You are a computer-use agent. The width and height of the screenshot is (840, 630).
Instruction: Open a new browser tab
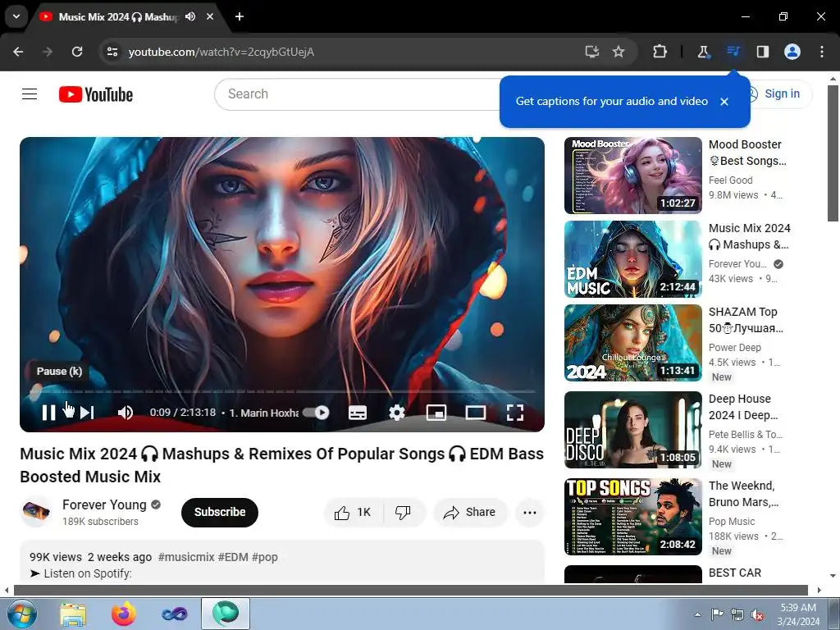[x=240, y=16]
